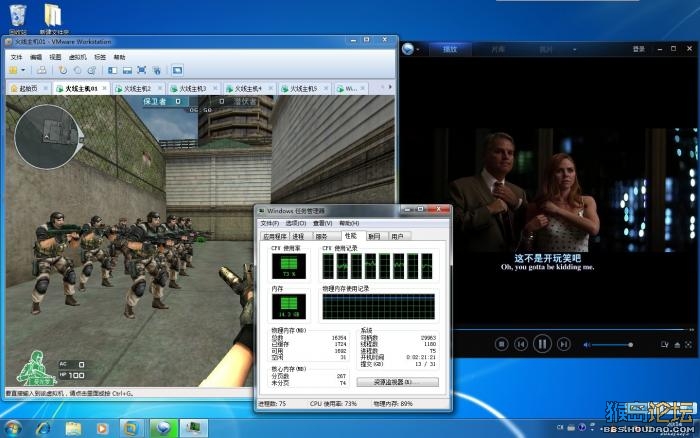The height and width of the screenshot is (438, 700).
Task: Open 选项(O) menu in Task Manager
Action: [x=296, y=223]
